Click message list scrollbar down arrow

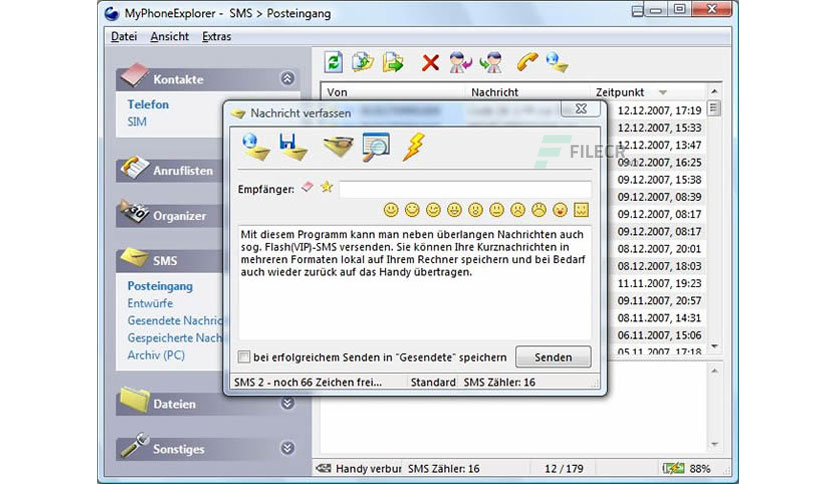point(714,346)
